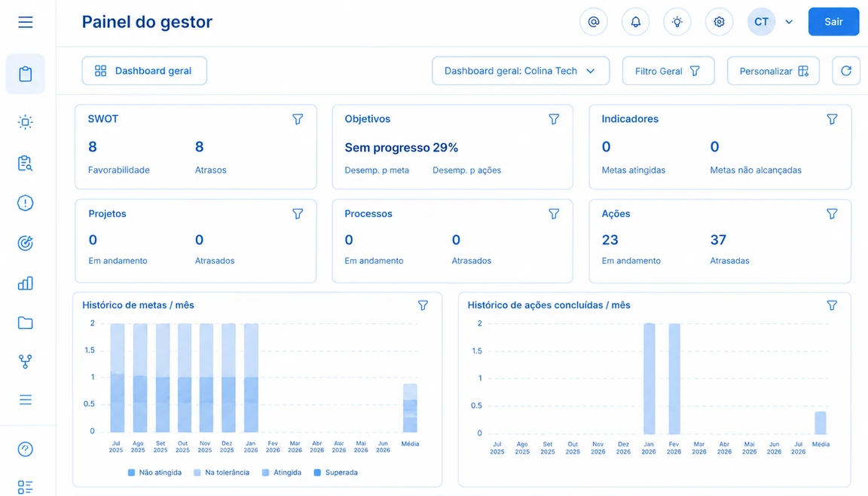Click the checklist icon at the sidebar bottom
This screenshot has height=496, width=868.
pos(26,487)
